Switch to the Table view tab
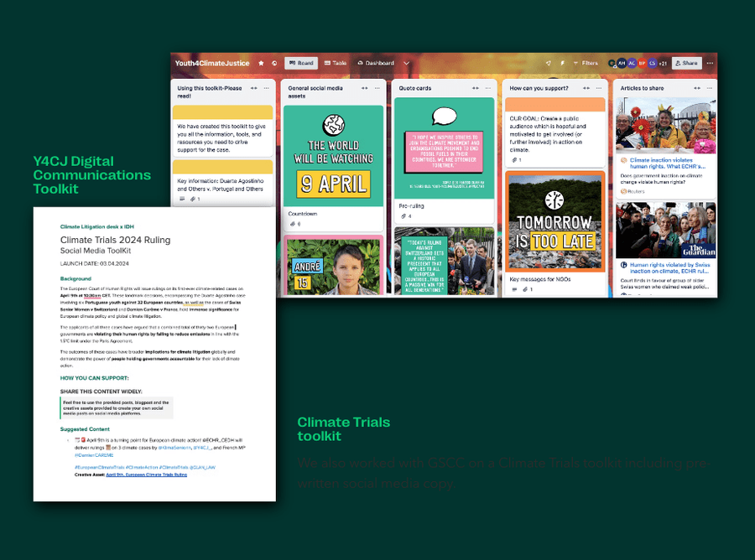This screenshot has height=560, width=755. point(335,63)
